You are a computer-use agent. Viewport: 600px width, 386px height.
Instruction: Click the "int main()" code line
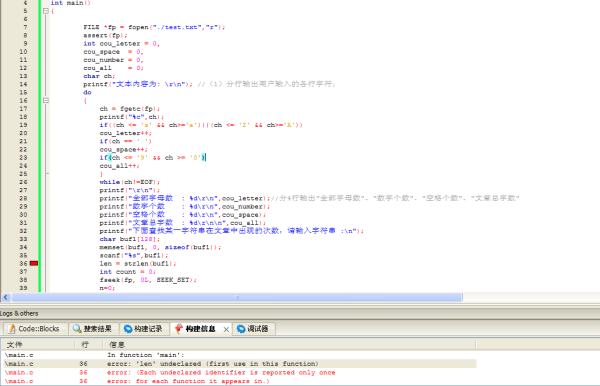(x=71, y=3)
